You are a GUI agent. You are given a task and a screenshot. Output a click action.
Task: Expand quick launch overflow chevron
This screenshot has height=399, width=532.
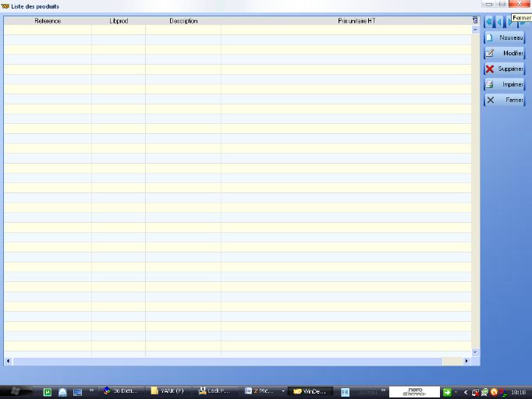click(x=91, y=390)
